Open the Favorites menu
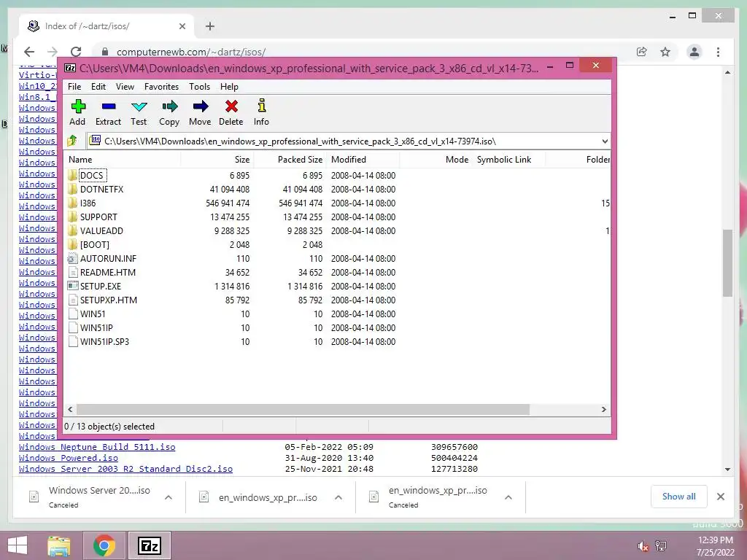The height and width of the screenshot is (560, 747). tap(161, 87)
